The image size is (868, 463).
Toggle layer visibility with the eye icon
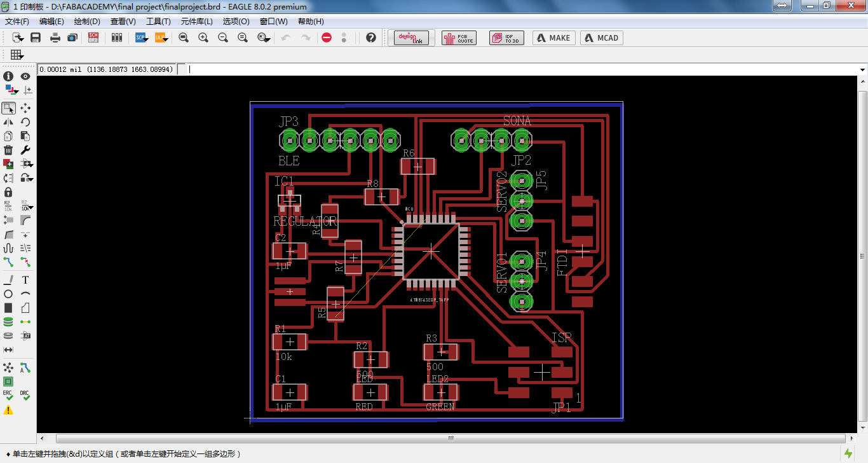(x=25, y=76)
